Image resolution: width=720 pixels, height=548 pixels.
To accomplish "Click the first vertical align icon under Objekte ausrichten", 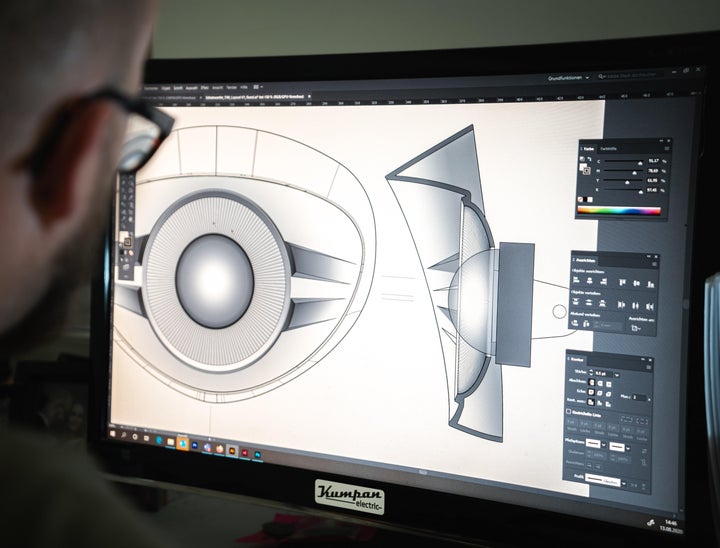I will [622, 283].
